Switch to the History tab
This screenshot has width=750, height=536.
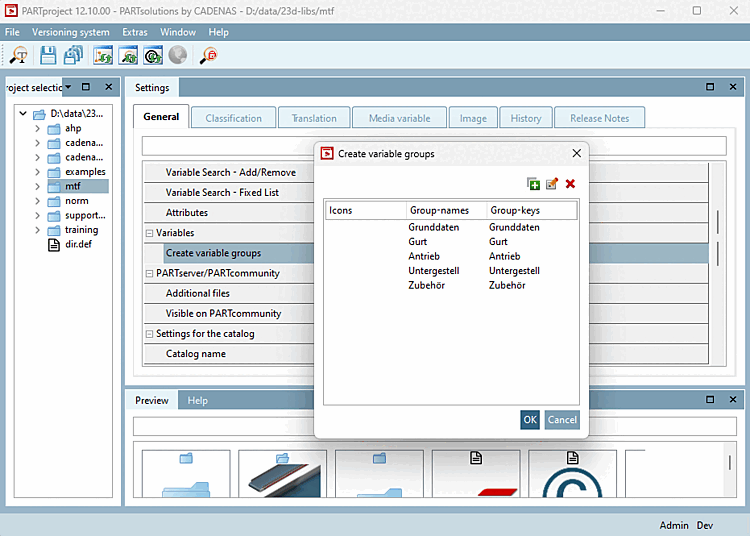[526, 118]
